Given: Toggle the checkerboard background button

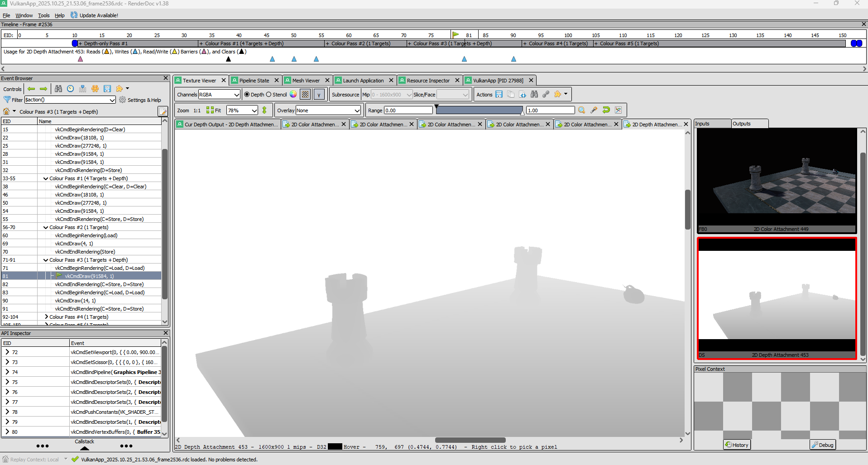Looking at the screenshot, I should pyautogui.click(x=306, y=95).
